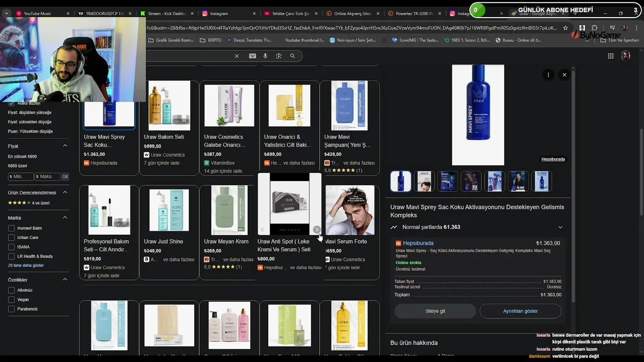The width and height of the screenshot is (644, 362).
Task: Close the Kick Stream Dashboard tab
Action: point(192,14)
